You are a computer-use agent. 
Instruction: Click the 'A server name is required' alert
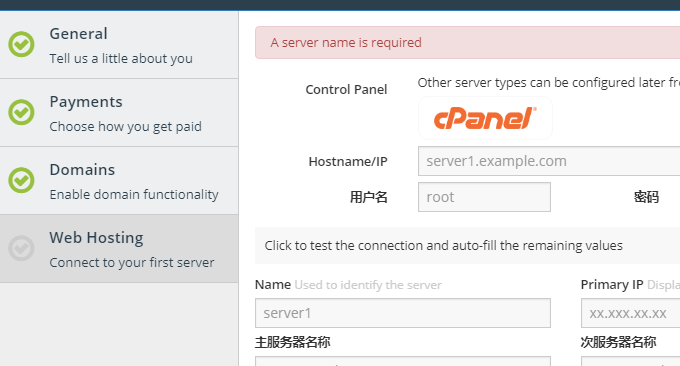tap(468, 42)
